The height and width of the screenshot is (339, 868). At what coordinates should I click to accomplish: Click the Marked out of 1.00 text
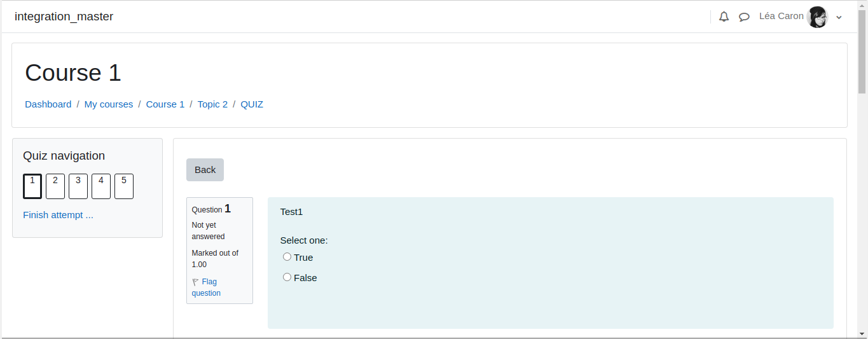point(216,259)
